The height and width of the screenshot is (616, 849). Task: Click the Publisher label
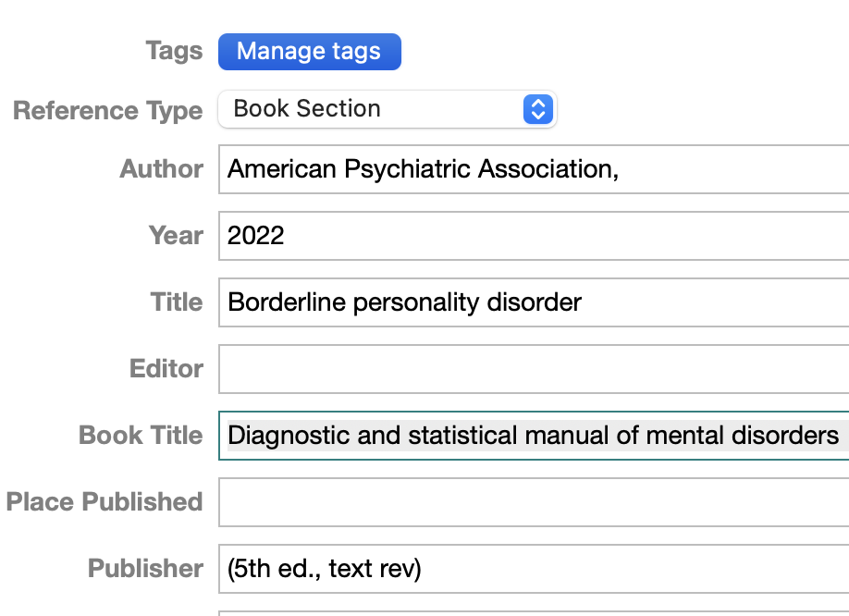[145, 569]
